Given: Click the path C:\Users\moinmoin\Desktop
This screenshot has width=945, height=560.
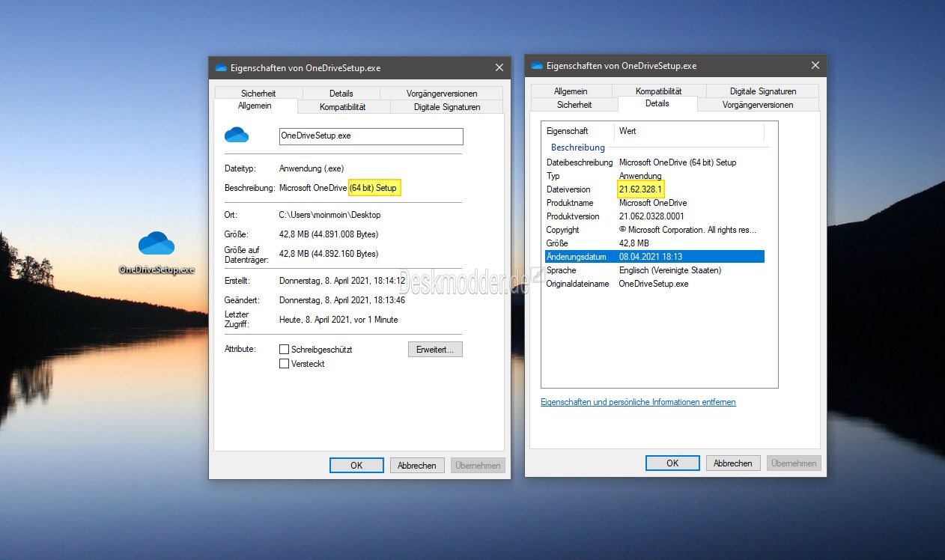Looking at the screenshot, I should point(329,215).
